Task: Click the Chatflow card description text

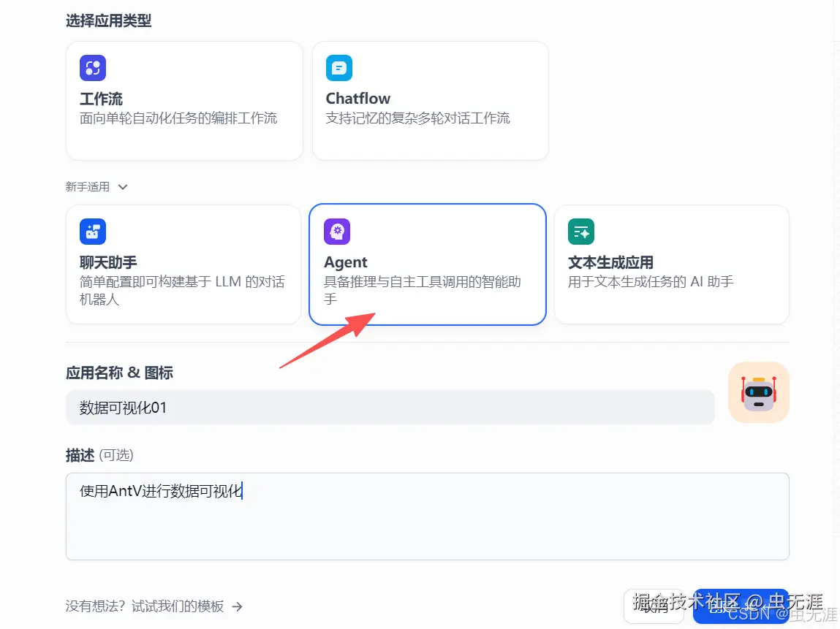Action: [x=417, y=118]
